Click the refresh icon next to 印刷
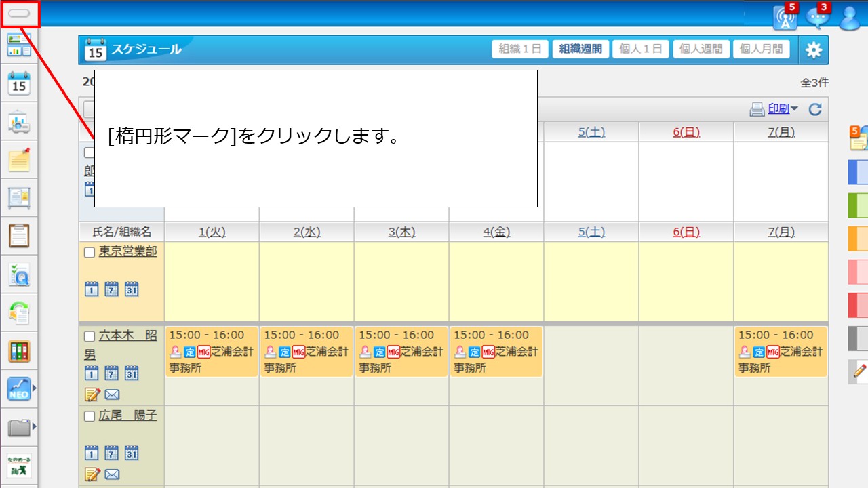 815,109
